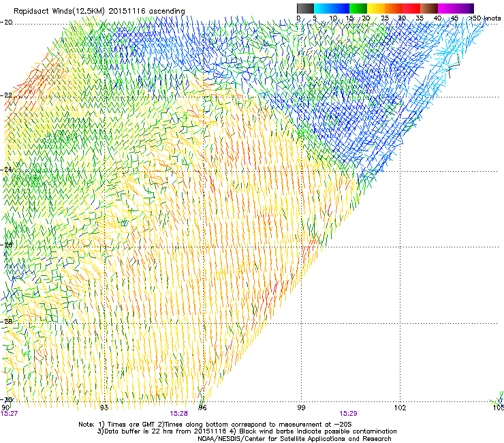This screenshot has width=504, height=443.
Task: Click the "93" longitude axis label
Action: [104, 408]
